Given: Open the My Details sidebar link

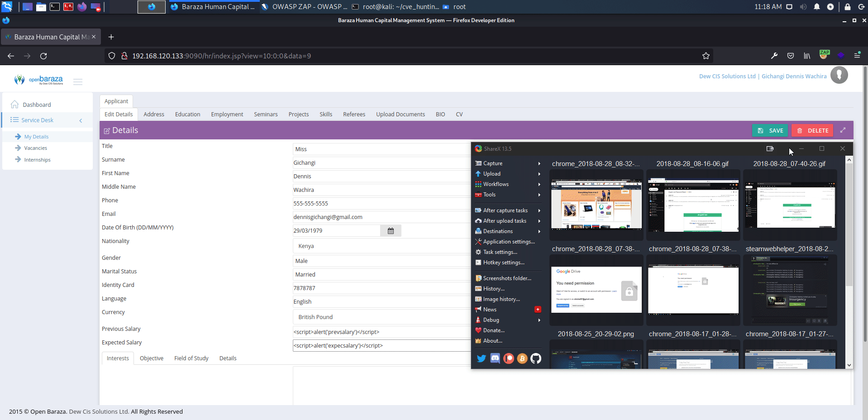Looking at the screenshot, I should tap(37, 137).
